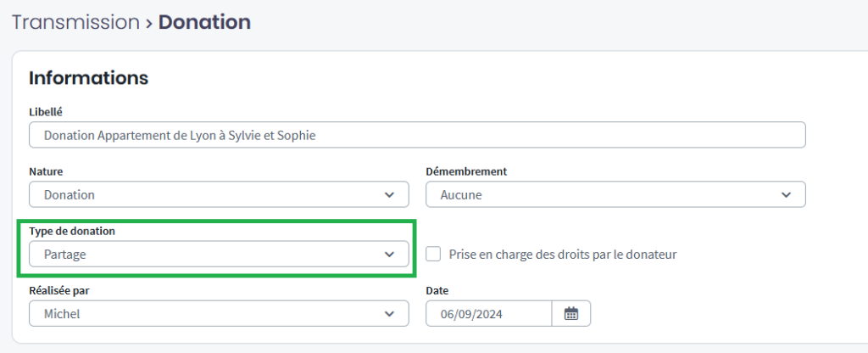Enable Prise en charge des droits checkbox

point(434,254)
